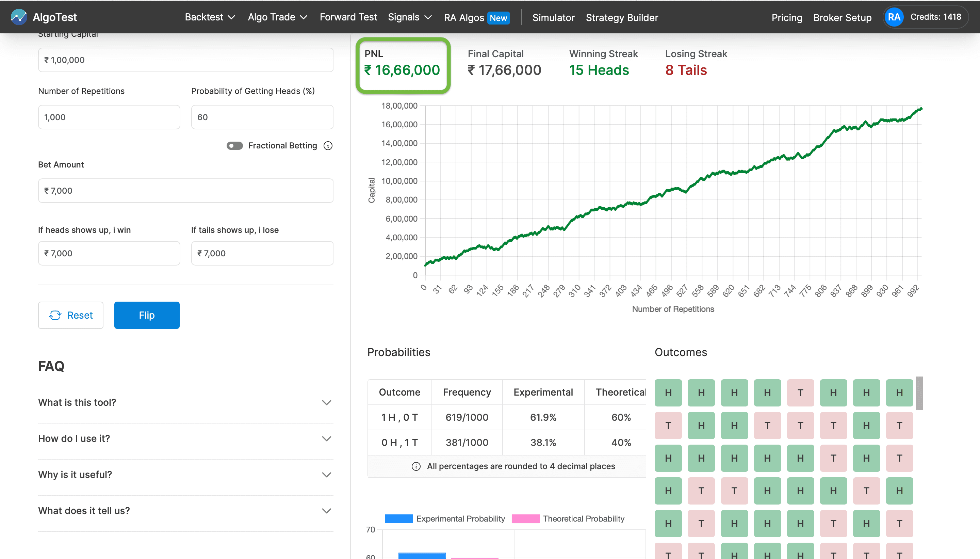Toggle Theoretical Probability legend box
The width and height of the screenshot is (980, 559).
pyautogui.click(x=525, y=519)
